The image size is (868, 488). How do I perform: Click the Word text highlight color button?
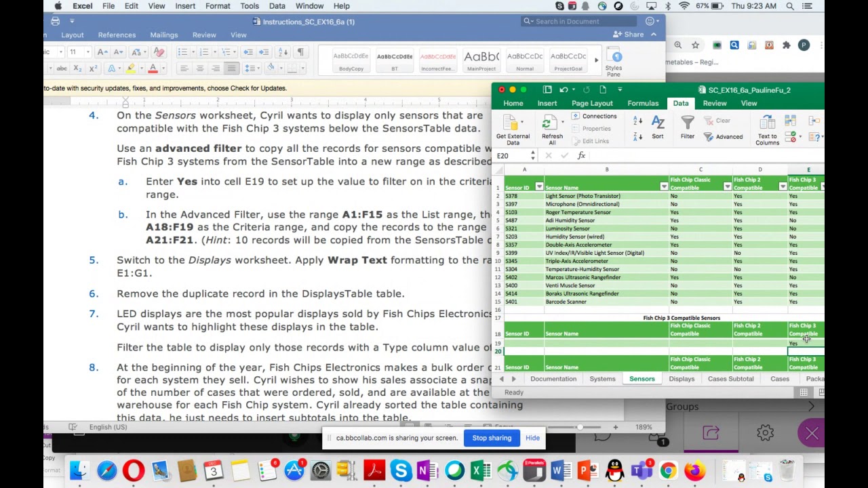point(130,68)
